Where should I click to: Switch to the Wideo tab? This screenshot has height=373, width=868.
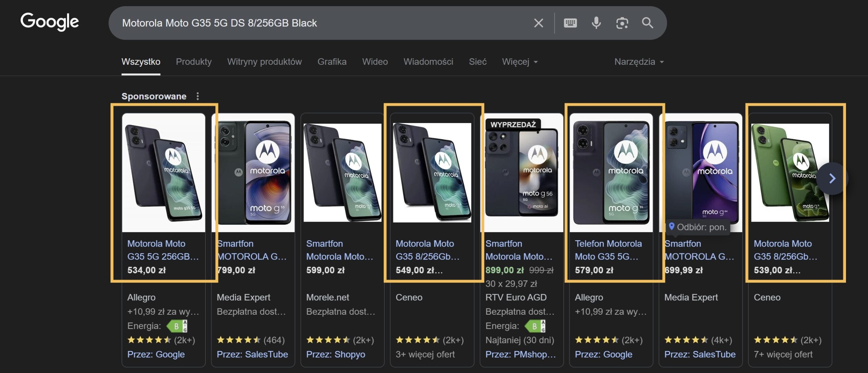point(375,62)
